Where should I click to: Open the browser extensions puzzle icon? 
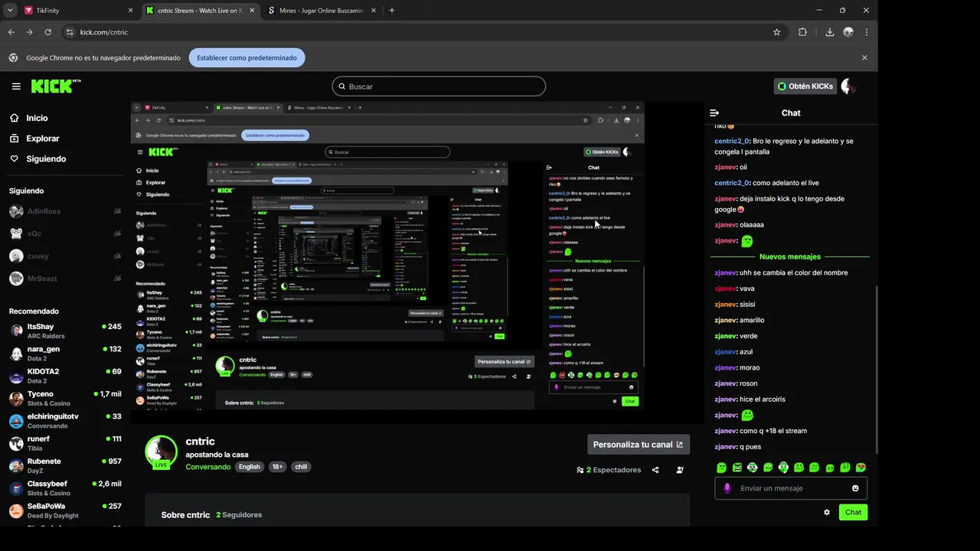tap(802, 32)
